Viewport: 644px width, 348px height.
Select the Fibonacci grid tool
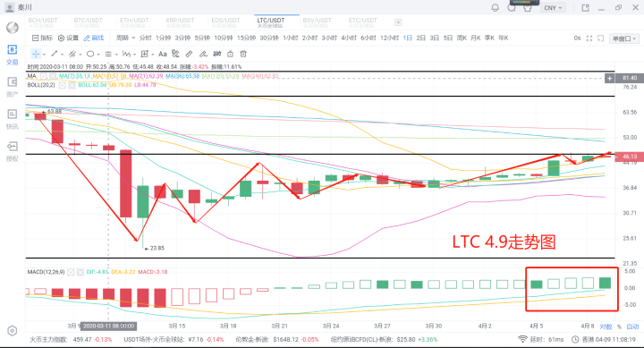click(144, 54)
